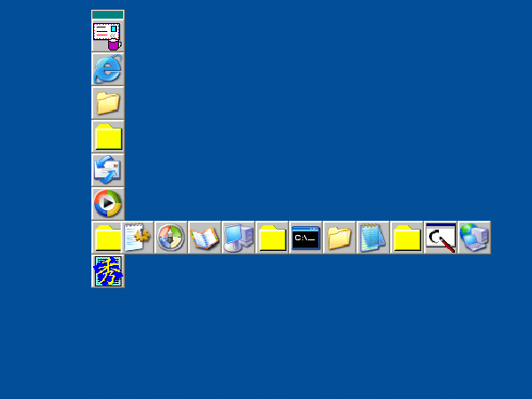The image size is (532, 399).
Task: Launch the Command Prompt
Action: click(305, 238)
